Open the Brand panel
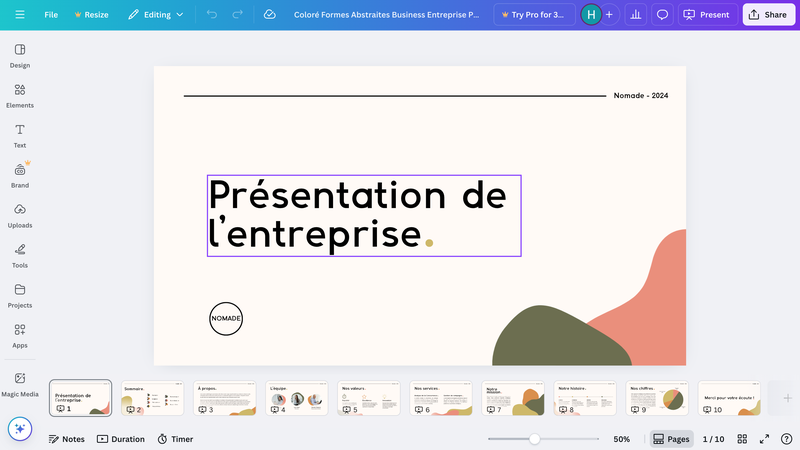Viewport: 800px width, 450px height. click(x=20, y=176)
